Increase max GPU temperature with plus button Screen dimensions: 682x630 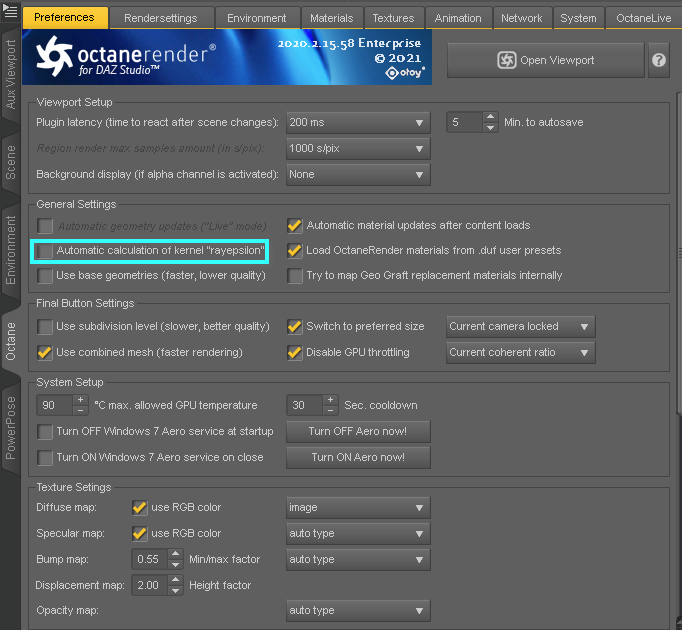click(80, 399)
